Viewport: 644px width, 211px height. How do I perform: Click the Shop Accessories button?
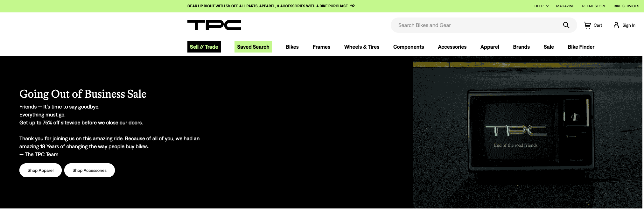[89, 170]
